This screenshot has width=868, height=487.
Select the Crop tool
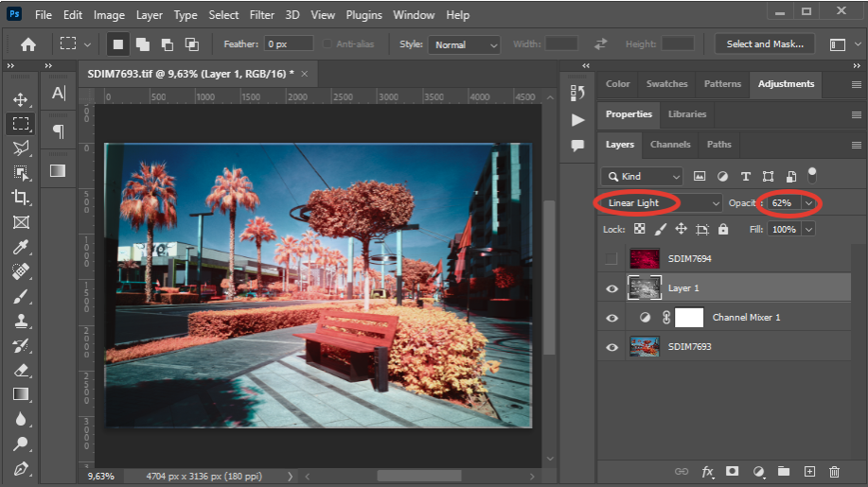click(x=20, y=198)
